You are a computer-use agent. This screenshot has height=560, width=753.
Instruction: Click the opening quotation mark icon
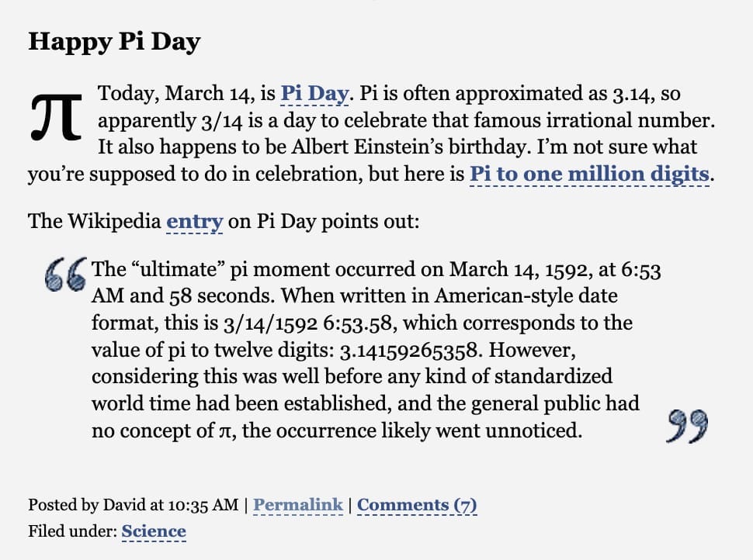click(65, 275)
